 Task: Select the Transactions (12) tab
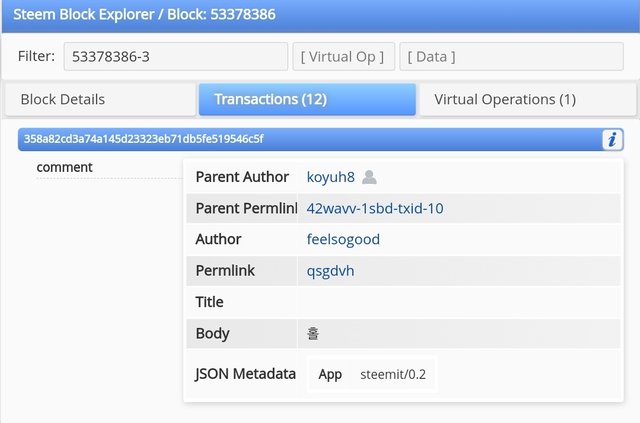307,99
